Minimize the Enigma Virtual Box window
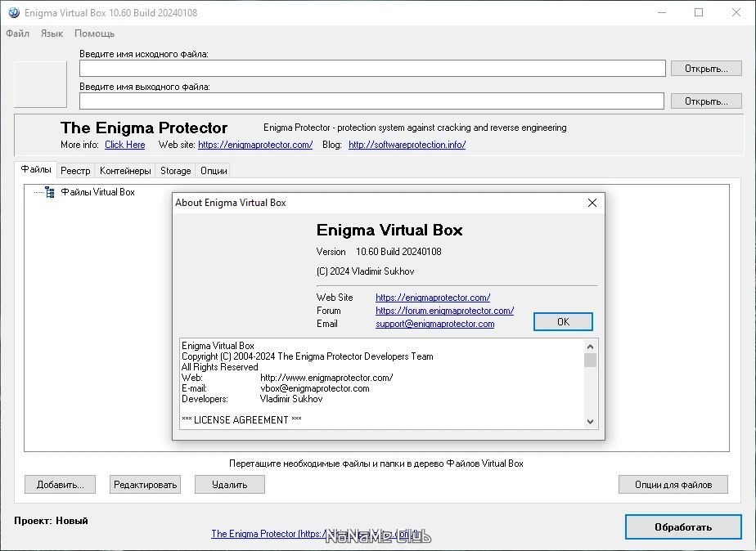This screenshot has width=756, height=551. (x=662, y=12)
